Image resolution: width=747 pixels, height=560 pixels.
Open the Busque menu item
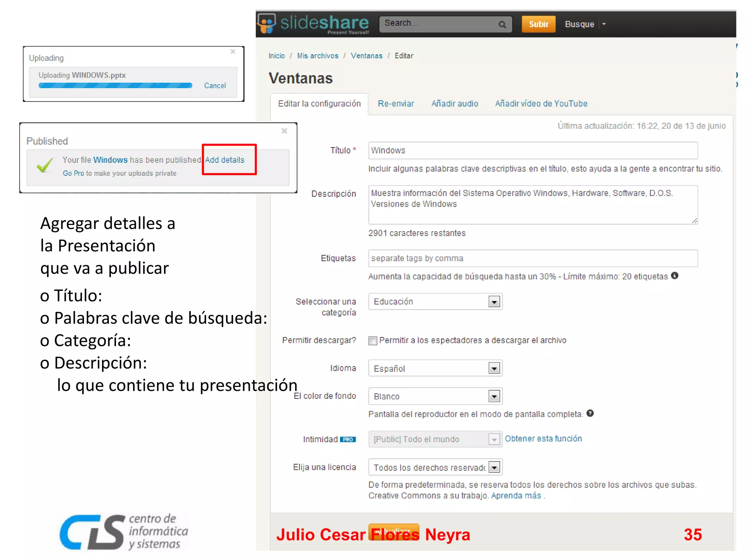coord(579,24)
